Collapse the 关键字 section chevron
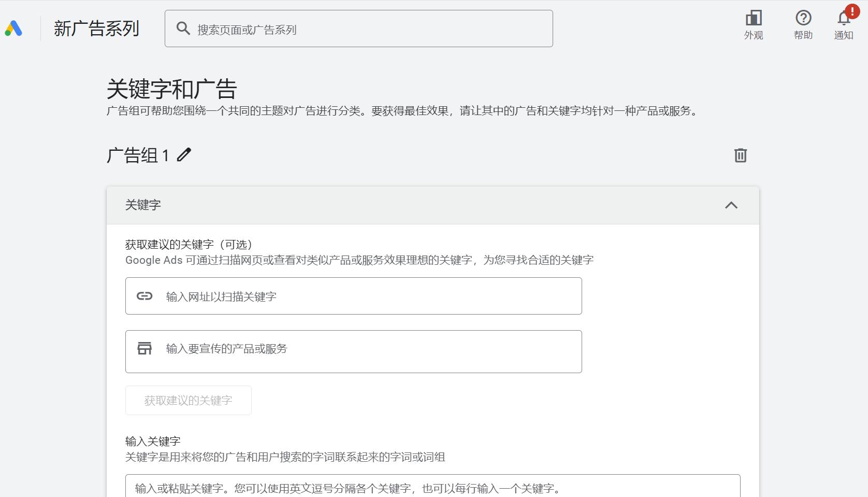The width and height of the screenshot is (868, 497). pyautogui.click(x=731, y=205)
